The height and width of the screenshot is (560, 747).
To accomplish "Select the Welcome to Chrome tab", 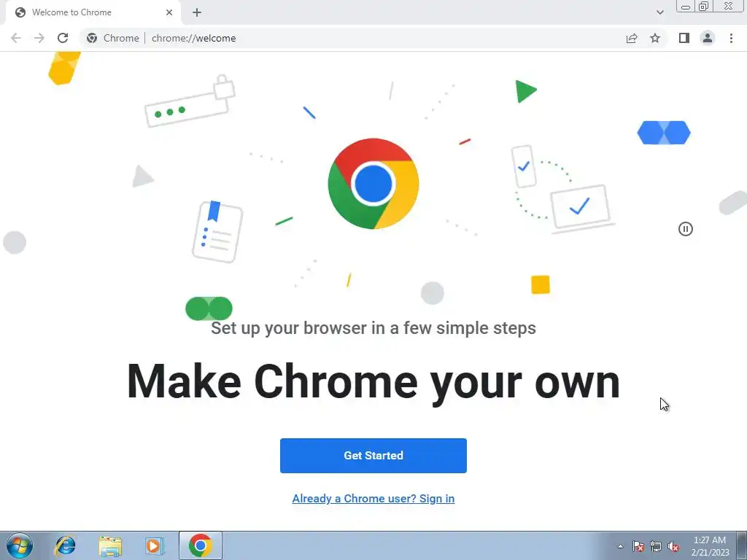I will [93, 12].
